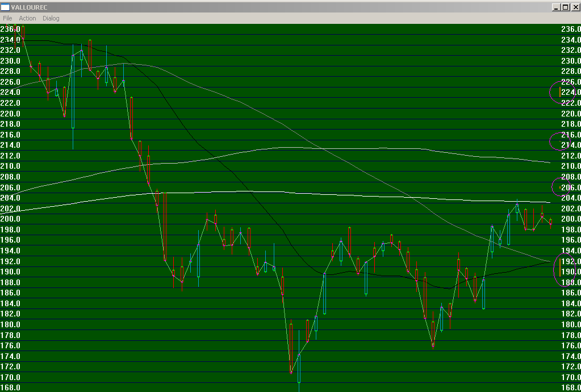Viewport: 581px width, 392px height.
Task: Click the 184.0 label on the right axis
Action: point(571,303)
